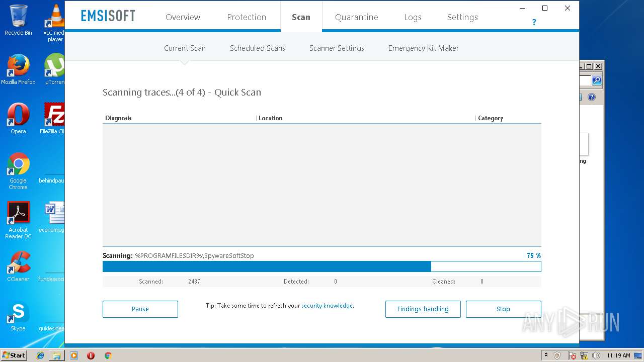This screenshot has width=644, height=362.
Task: Click the Opera taskbar icon
Action: tap(91, 355)
